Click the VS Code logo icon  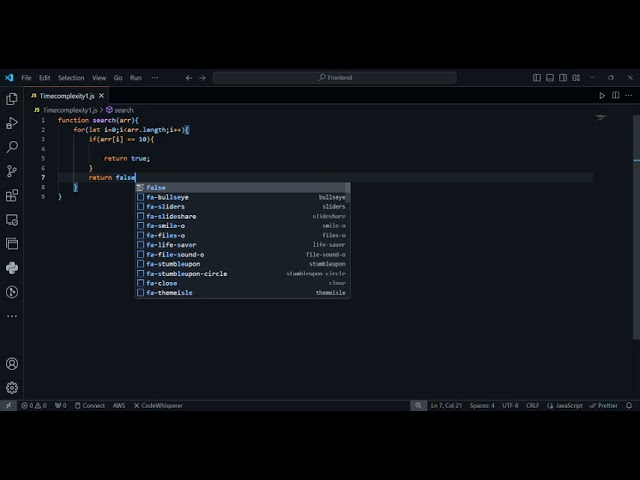[x=9, y=78]
